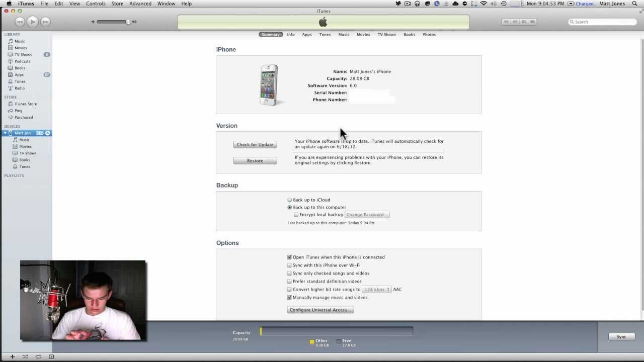Enable Sync with this iPhone over Wi-Fi

(x=289, y=265)
